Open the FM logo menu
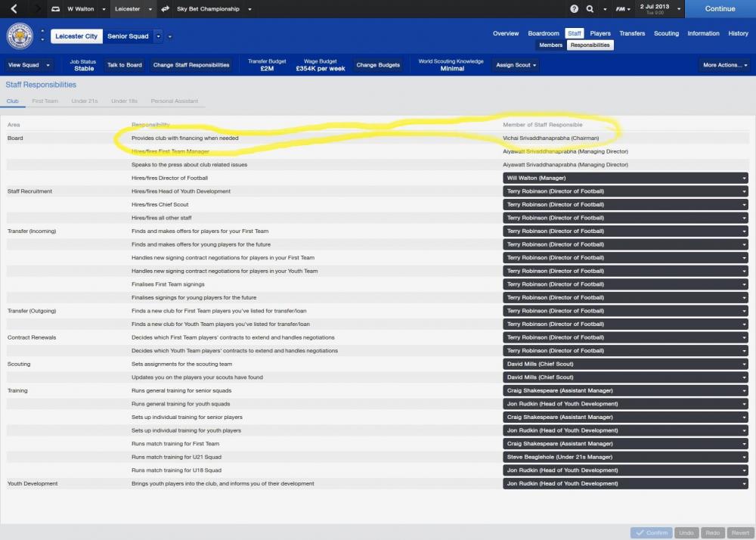The height and width of the screenshot is (540, 756). click(x=621, y=9)
